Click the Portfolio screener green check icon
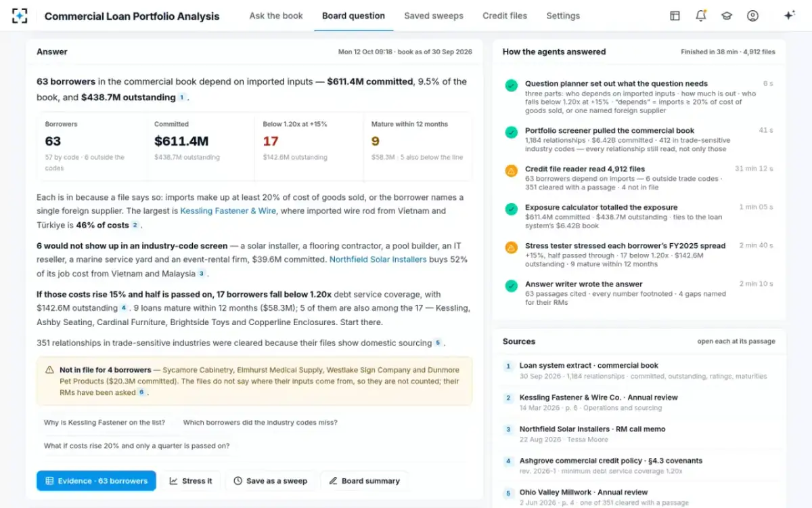The height and width of the screenshot is (508, 812). (512, 132)
